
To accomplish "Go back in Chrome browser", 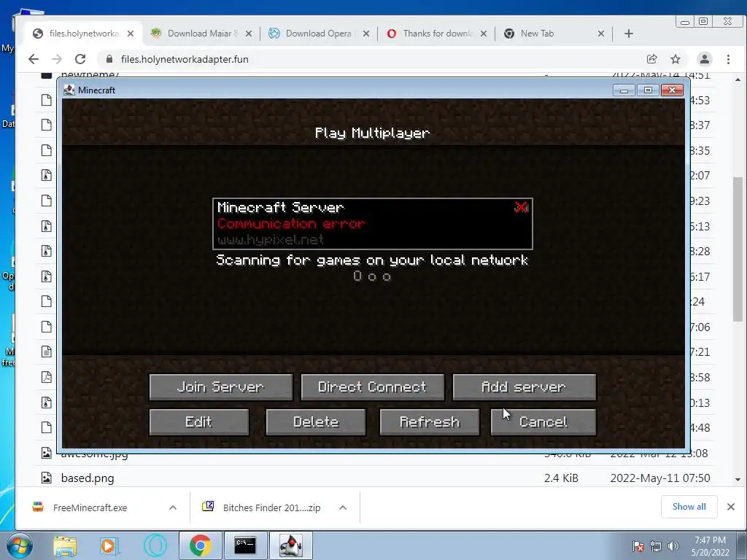I will (34, 59).
